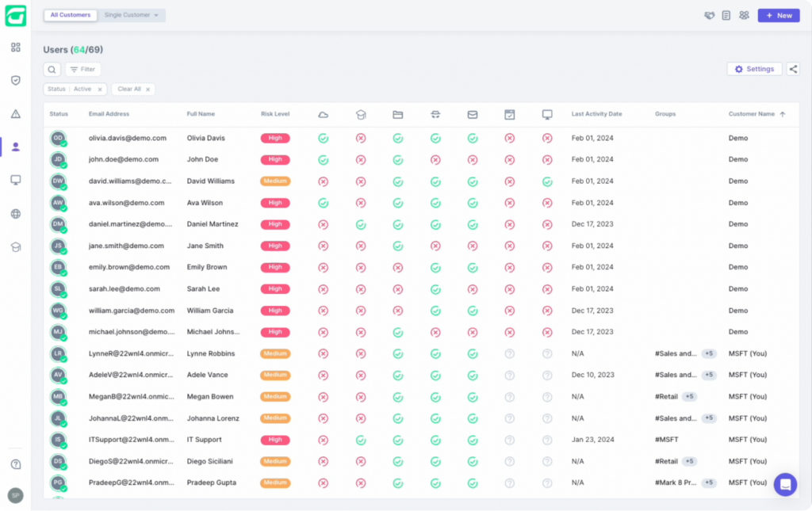Open the help question mark icon
This screenshot has width=812, height=511.
[x=16, y=464]
